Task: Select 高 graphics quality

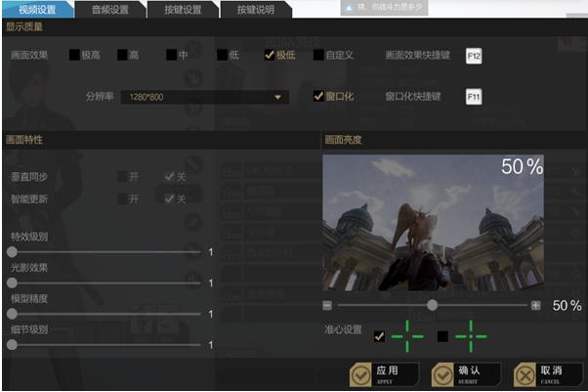Action: coord(122,55)
